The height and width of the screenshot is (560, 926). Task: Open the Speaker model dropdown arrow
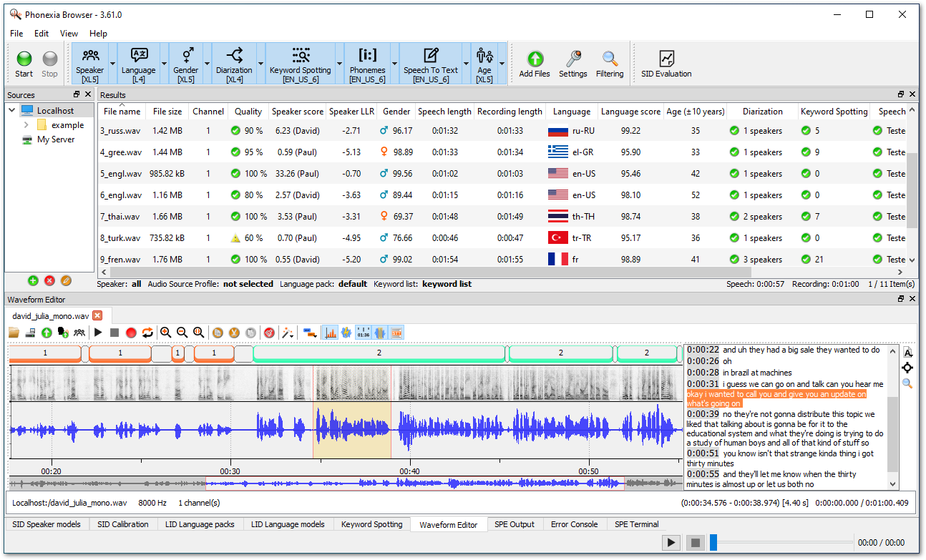click(113, 63)
